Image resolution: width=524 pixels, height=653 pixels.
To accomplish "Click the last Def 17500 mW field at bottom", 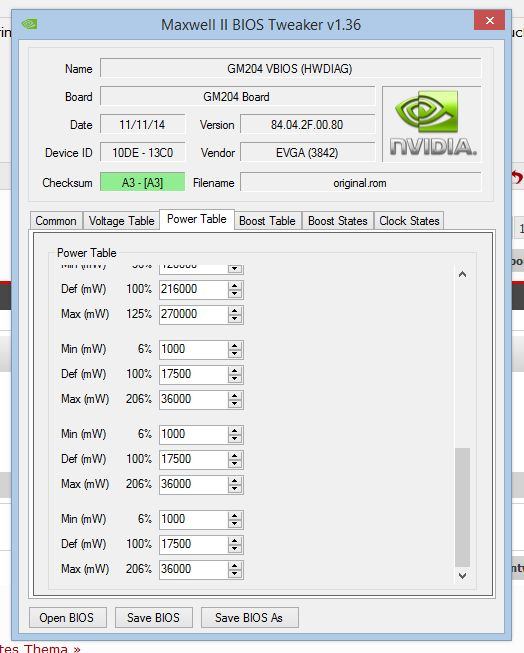I will [x=193, y=544].
